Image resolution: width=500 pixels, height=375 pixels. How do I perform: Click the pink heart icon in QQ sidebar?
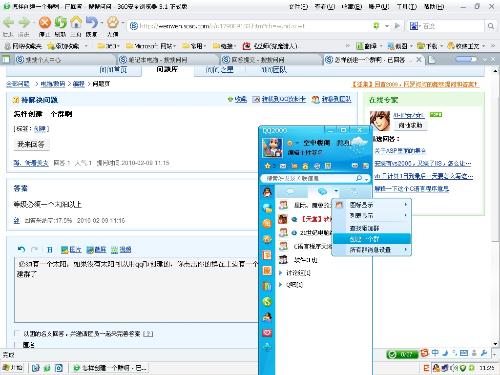[x=267, y=333]
